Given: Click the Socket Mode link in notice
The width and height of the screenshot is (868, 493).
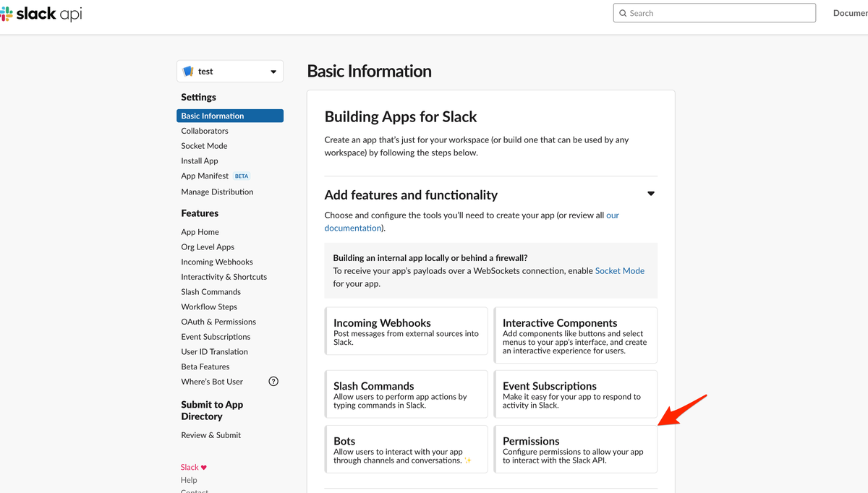Looking at the screenshot, I should click(620, 271).
